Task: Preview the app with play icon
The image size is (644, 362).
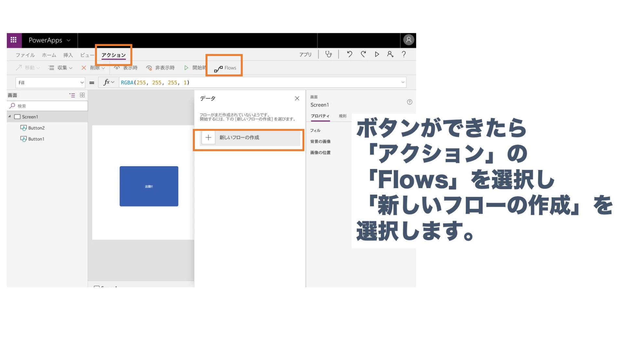Action: pos(377,54)
